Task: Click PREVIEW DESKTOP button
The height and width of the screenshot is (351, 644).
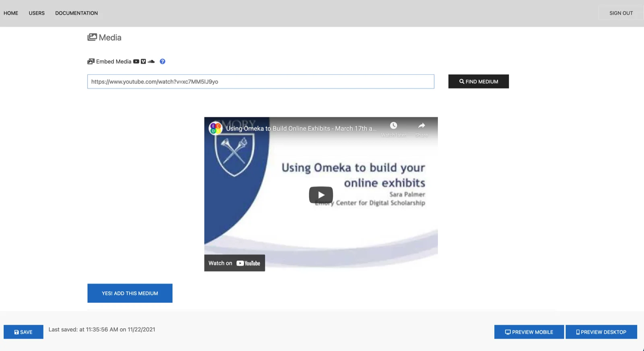Action: tap(601, 332)
